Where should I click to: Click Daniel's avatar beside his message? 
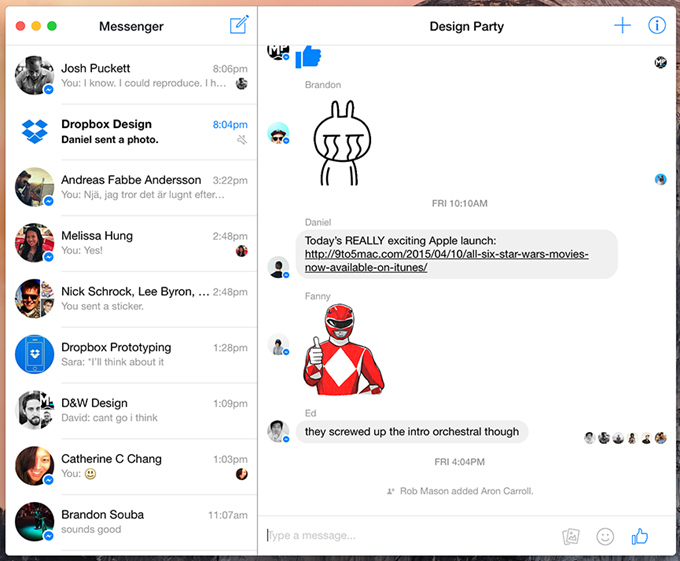tap(278, 267)
